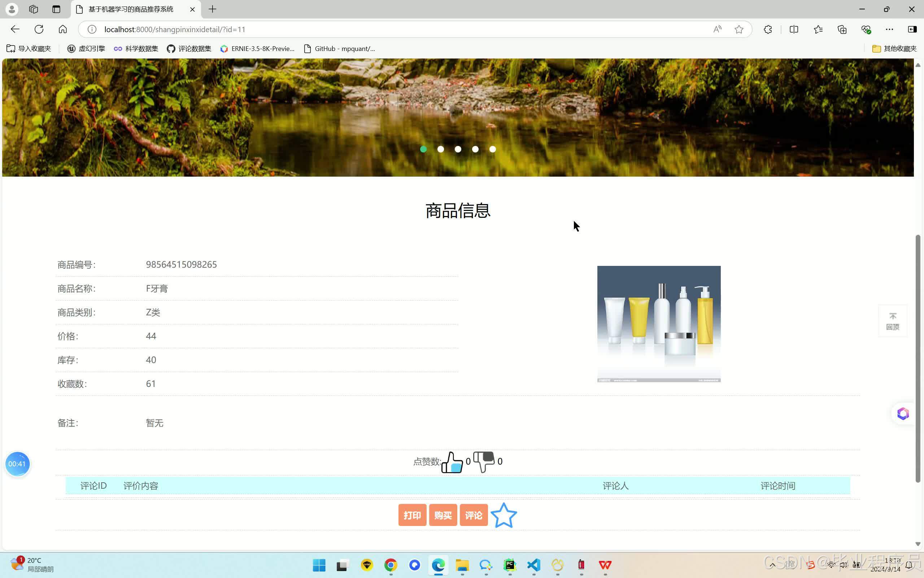The height and width of the screenshot is (578, 924).
Task: Open browser settings and more menu
Action: point(889,29)
